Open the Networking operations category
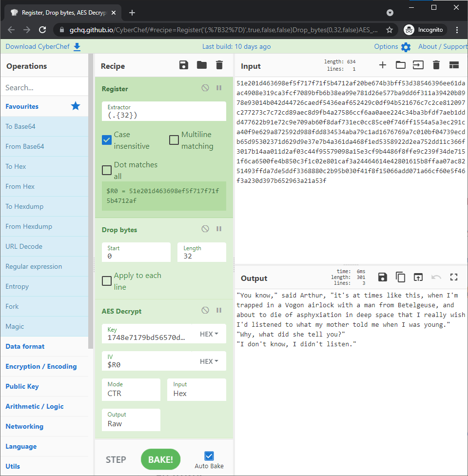This screenshot has height=476, width=468. (24, 426)
